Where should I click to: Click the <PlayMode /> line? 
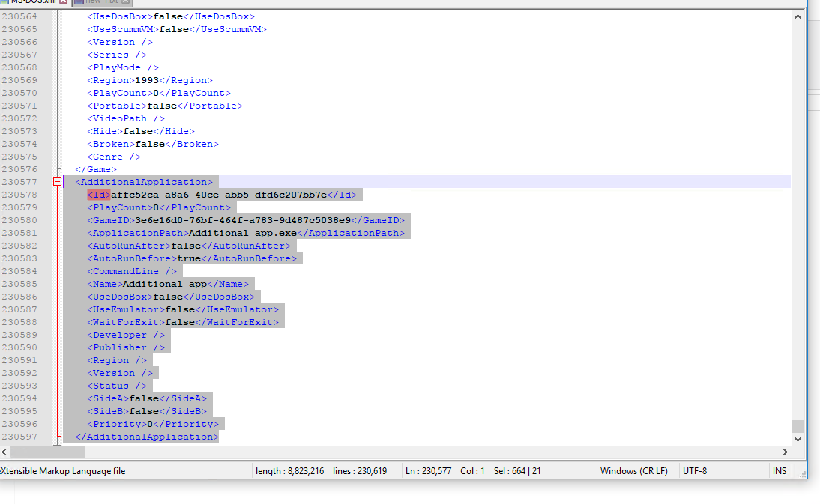[123, 67]
